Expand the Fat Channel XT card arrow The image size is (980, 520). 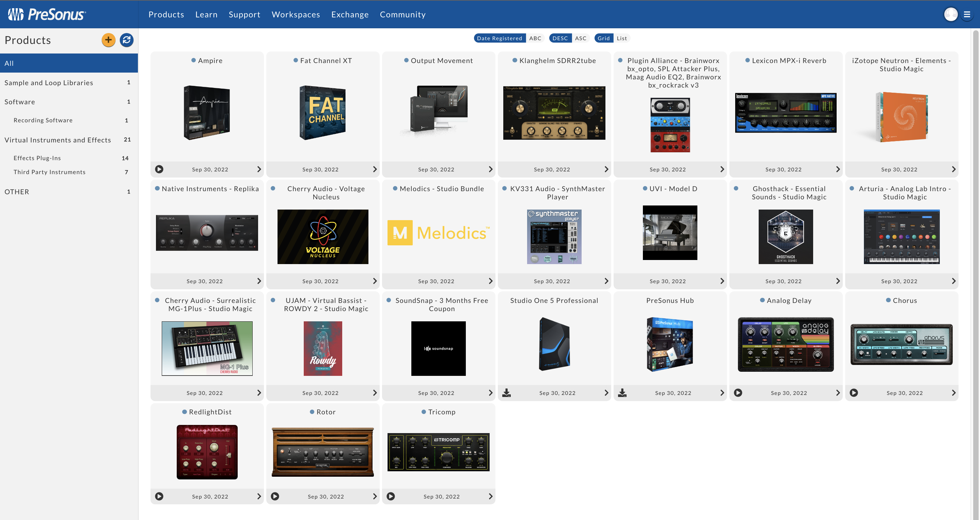coord(375,169)
